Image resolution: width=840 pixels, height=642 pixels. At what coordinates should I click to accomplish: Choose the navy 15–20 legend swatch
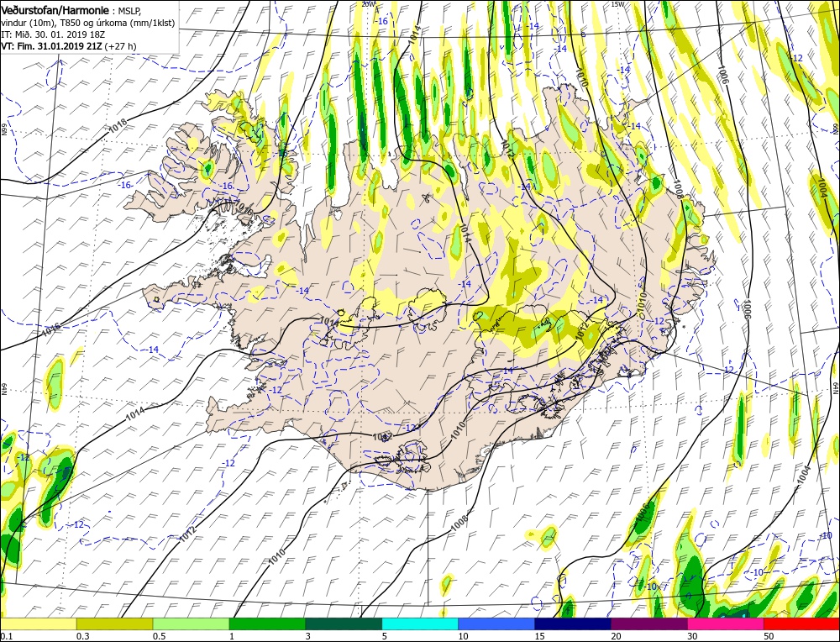[x=573, y=624]
